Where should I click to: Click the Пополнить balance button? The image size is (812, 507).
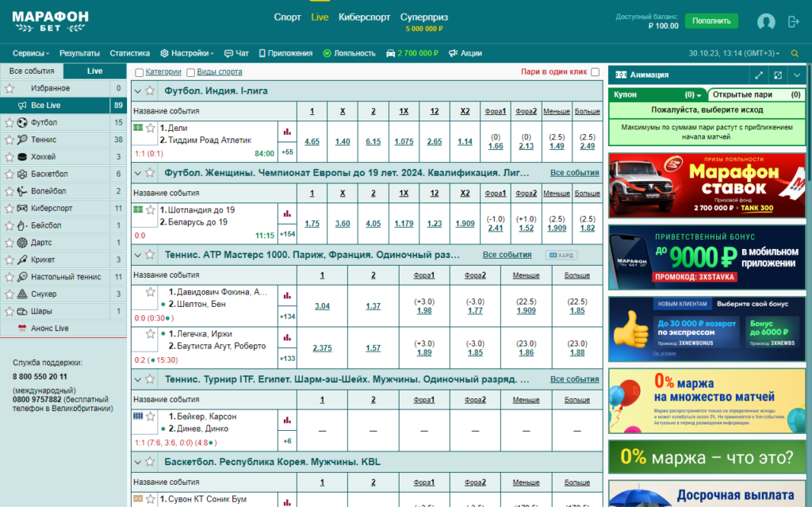(711, 21)
